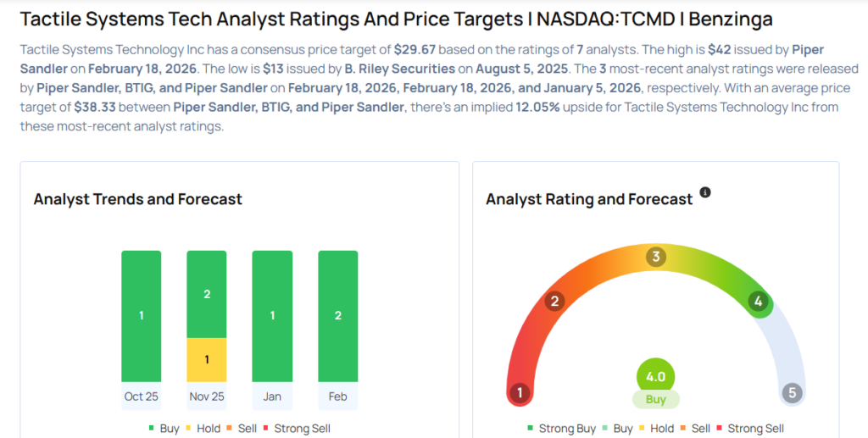Click gauge marker number 4
The width and height of the screenshot is (868, 438).
(759, 302)
